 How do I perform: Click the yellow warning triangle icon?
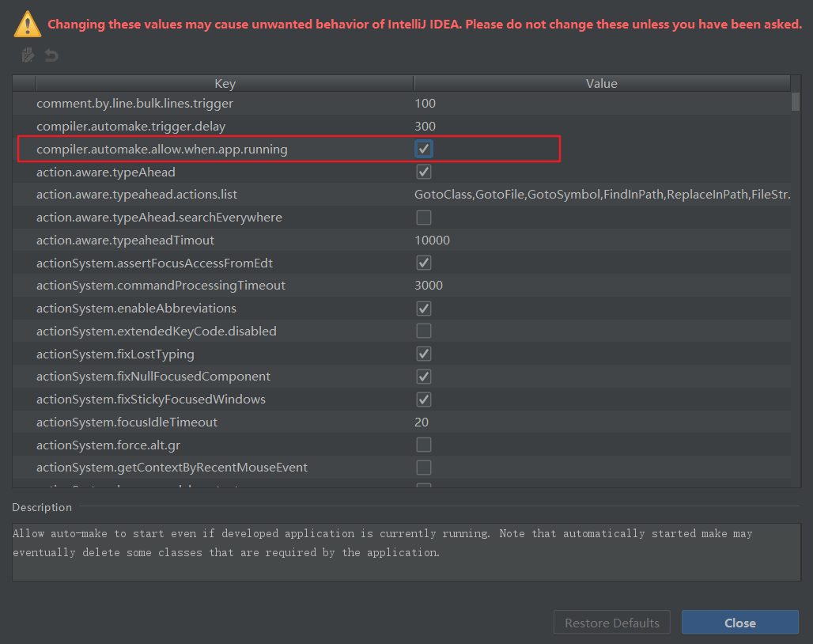tap(27, 24)
